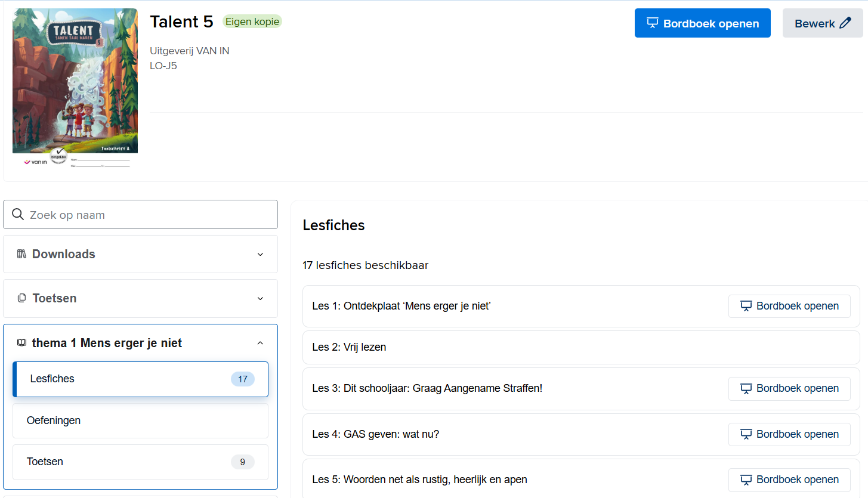
Task: Click the Eigen kopie green badge
Action: point(252,21)
